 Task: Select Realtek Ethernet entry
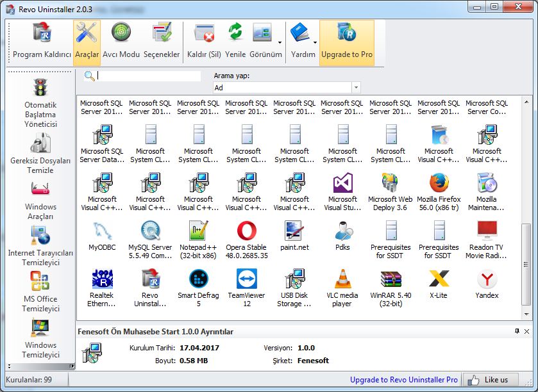click(x=102, y=288)
